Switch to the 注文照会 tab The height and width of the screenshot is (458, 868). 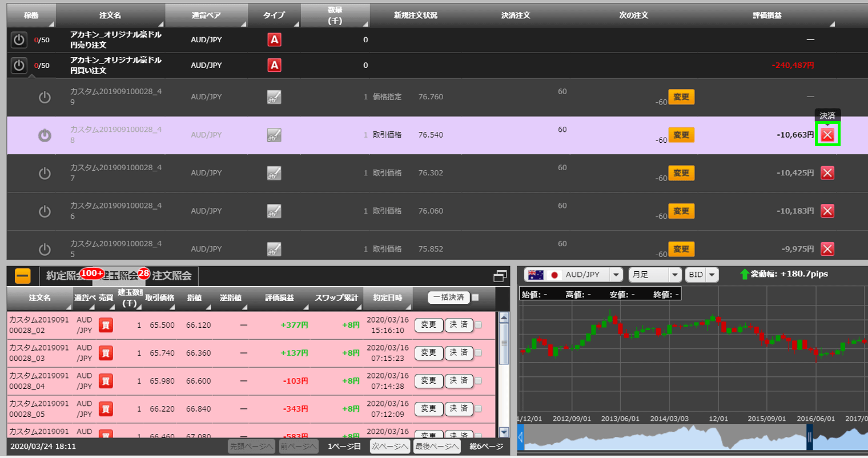pos(172,276)
